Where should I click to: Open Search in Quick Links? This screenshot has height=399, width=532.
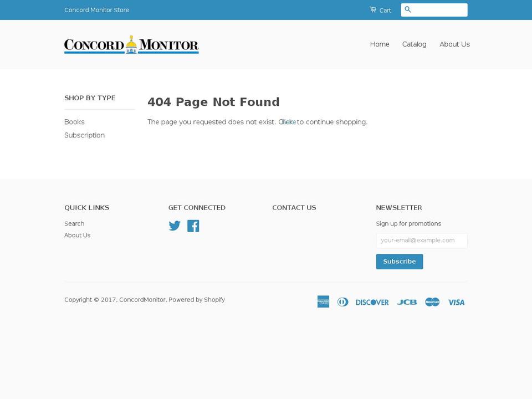coord(74,223)
